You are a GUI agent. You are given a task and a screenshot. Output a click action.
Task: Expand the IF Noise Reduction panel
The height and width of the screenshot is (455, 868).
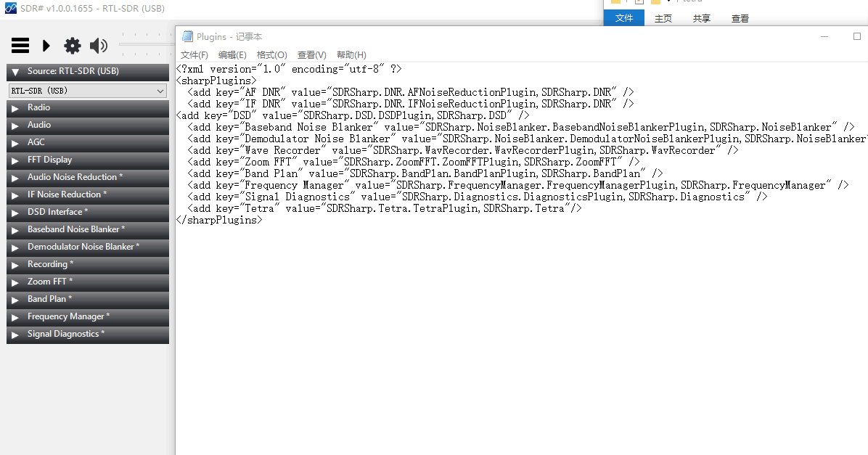(88, 194)
